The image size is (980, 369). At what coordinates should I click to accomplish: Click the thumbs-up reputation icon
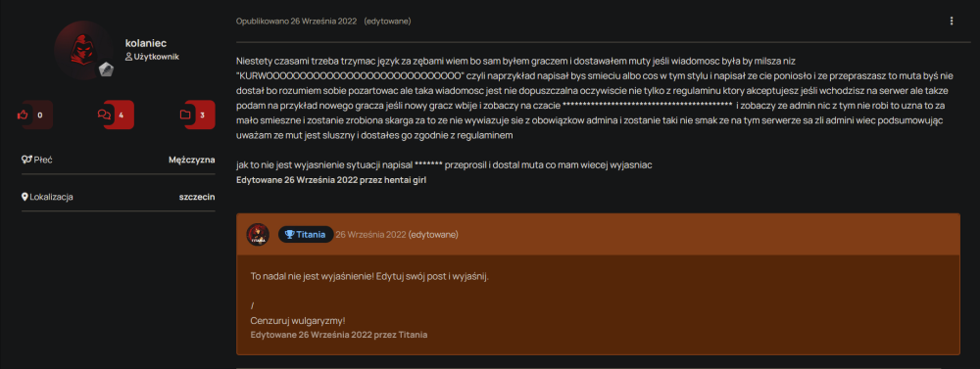coord(24,115)
